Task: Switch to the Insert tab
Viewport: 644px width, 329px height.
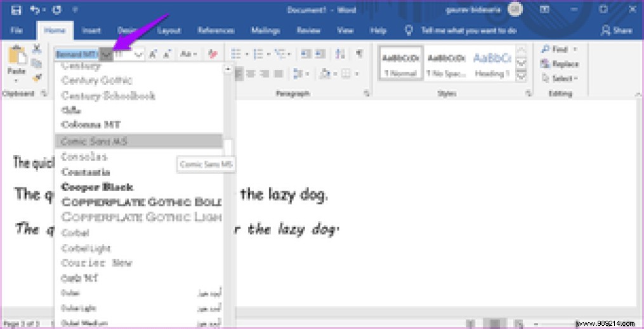Action: tap(91, 30)
